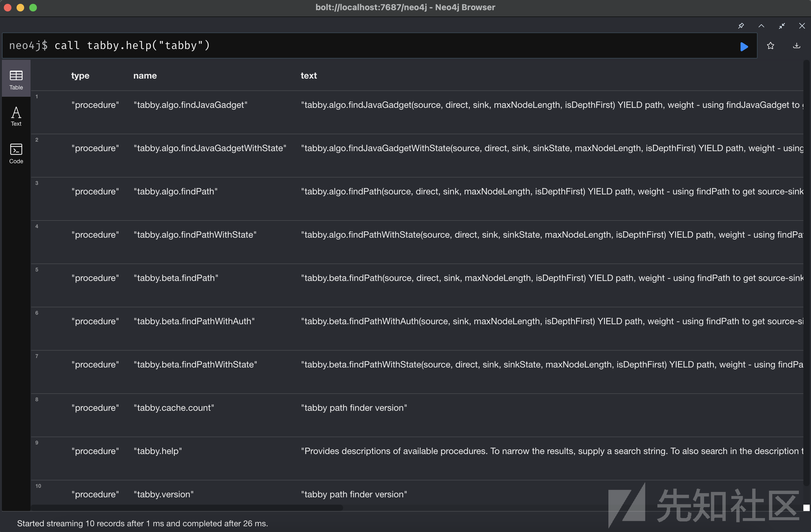The image size is (811, 532).
Task: Switch to Text view
Action: coord(16,116)
